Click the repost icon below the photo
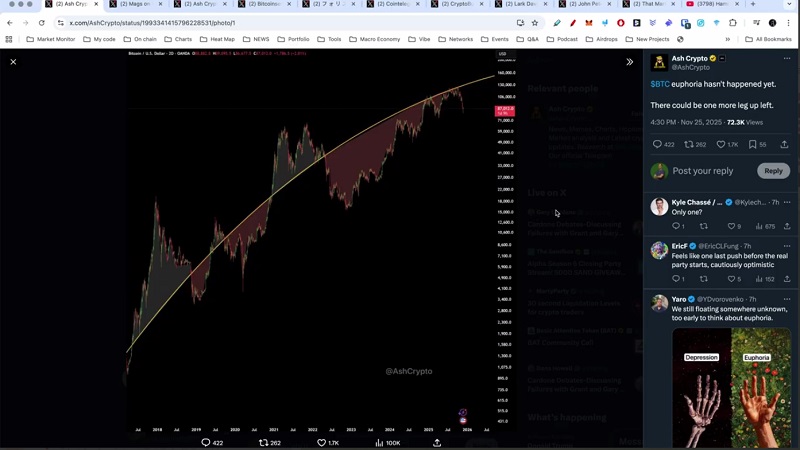Image resolution: width=800 pixels, height=450 pixels. point(264,442)
